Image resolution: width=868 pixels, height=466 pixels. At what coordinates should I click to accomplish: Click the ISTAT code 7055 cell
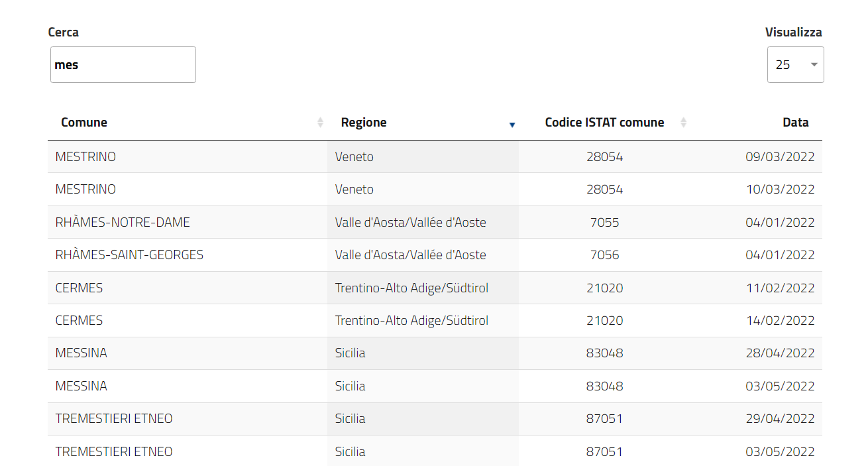click(604, 223)
